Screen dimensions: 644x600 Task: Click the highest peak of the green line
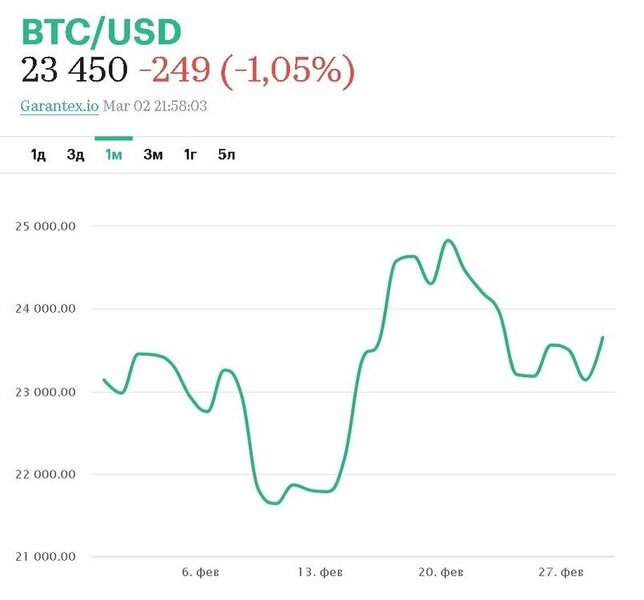(448, 241)
